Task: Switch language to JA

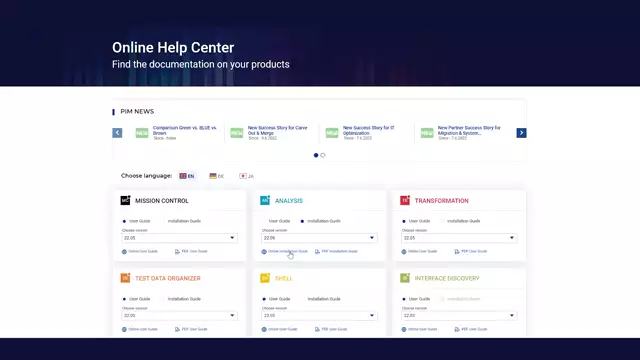Action: 247,176
